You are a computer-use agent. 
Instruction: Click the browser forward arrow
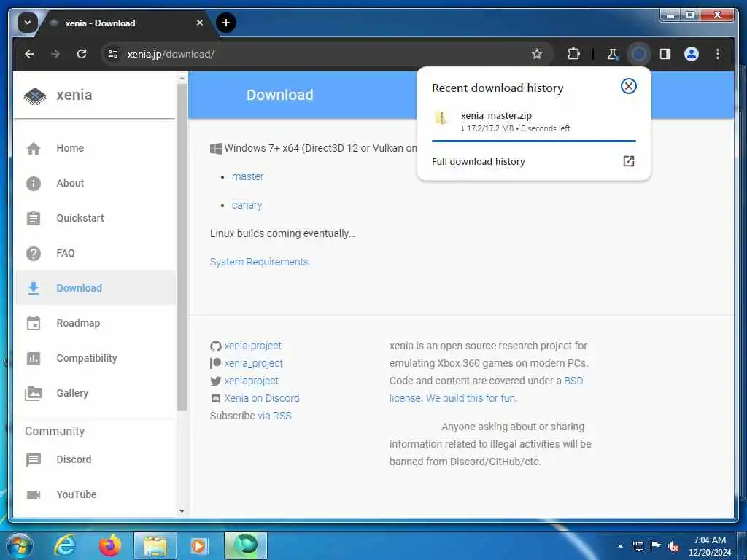coord(55,54)
